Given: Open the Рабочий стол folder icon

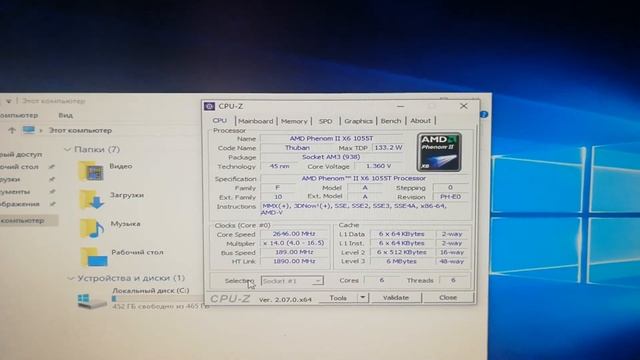Looking at the screenshot, I should (94, 257).
